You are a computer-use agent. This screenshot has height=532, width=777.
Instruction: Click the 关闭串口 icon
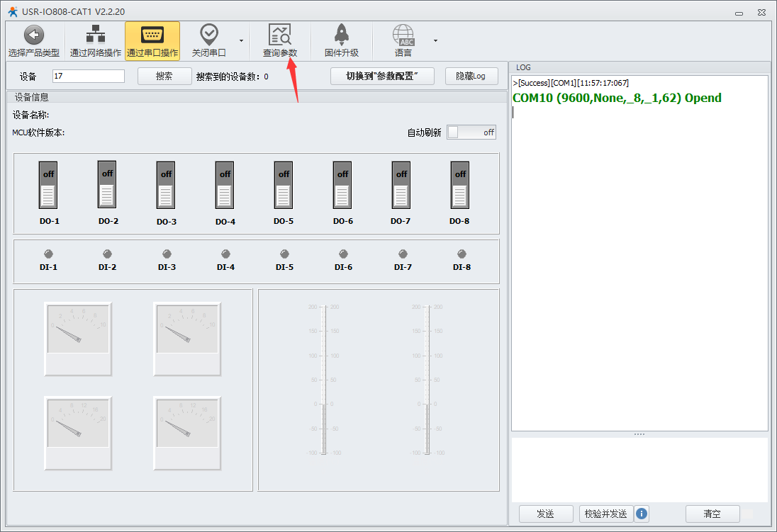coord(208,35)
